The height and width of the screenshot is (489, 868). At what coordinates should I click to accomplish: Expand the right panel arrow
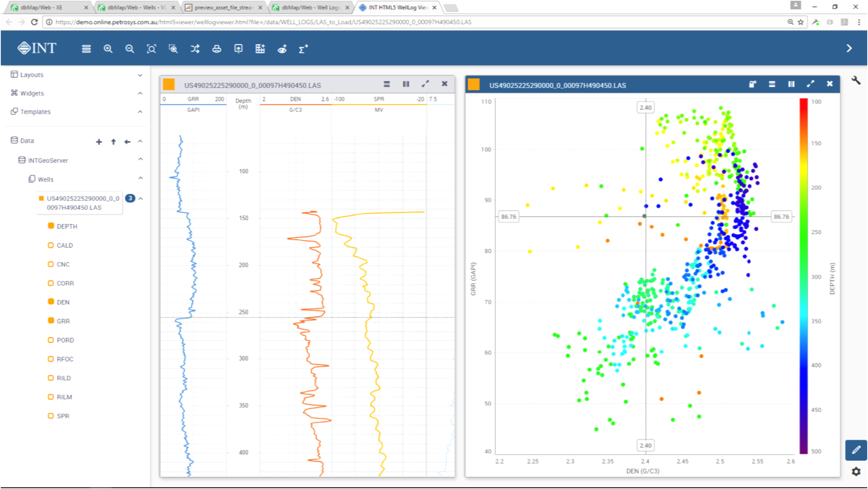[849, 48]
